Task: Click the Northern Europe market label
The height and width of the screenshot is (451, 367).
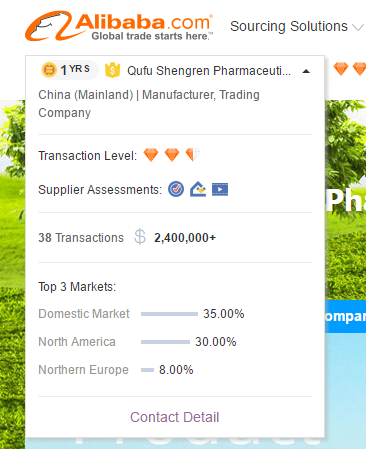Action: click(83, 370)
